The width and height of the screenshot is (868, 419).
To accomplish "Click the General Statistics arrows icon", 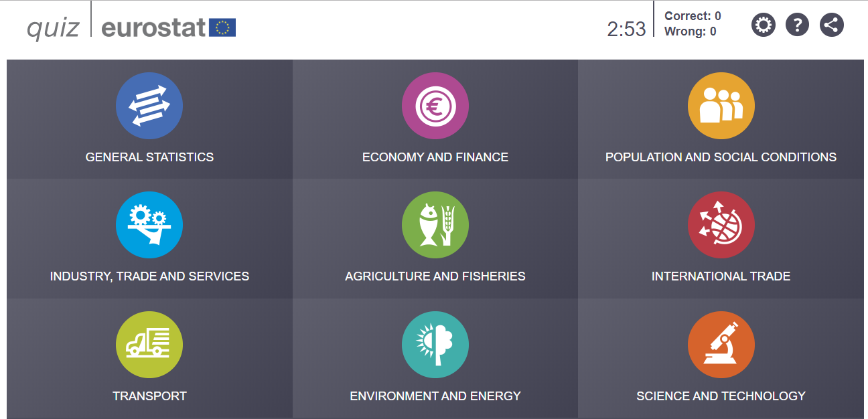I will pyautogui.click(x=149, y=106).
